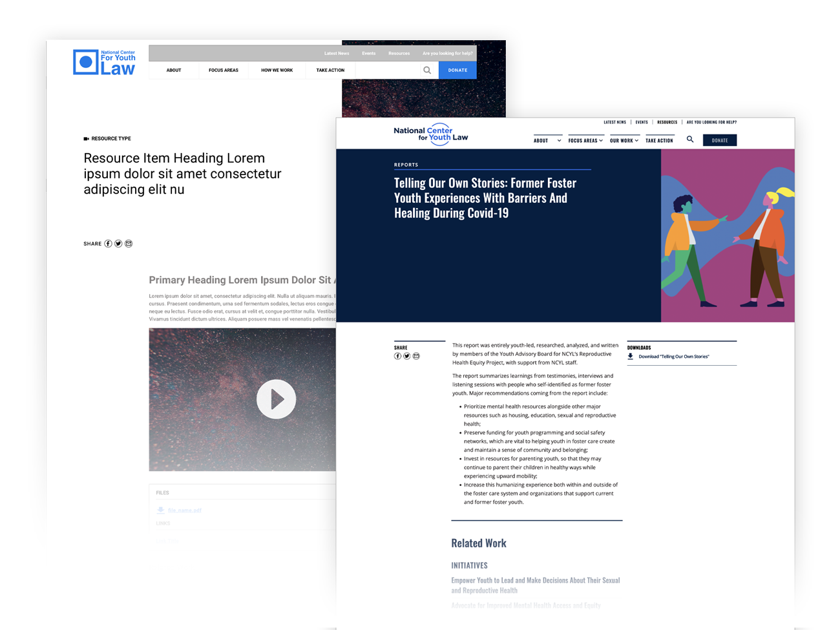Click Events in the wireframe top bar

click(369, 54)
